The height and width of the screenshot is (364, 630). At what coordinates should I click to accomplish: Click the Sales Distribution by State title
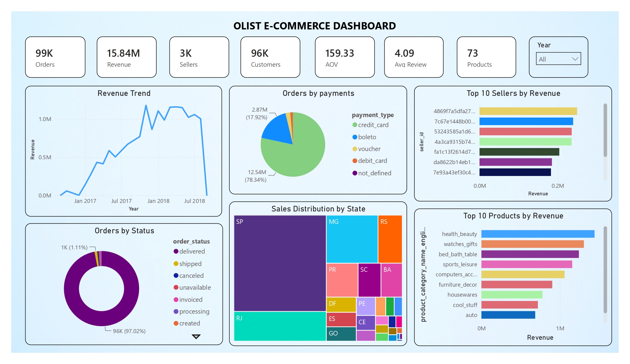point(318,209)
